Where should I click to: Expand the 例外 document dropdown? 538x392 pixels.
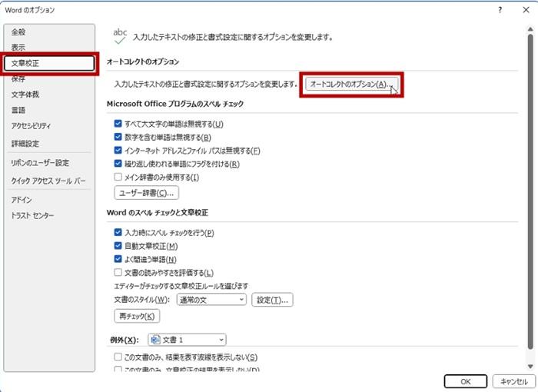[x=188, y=339]
